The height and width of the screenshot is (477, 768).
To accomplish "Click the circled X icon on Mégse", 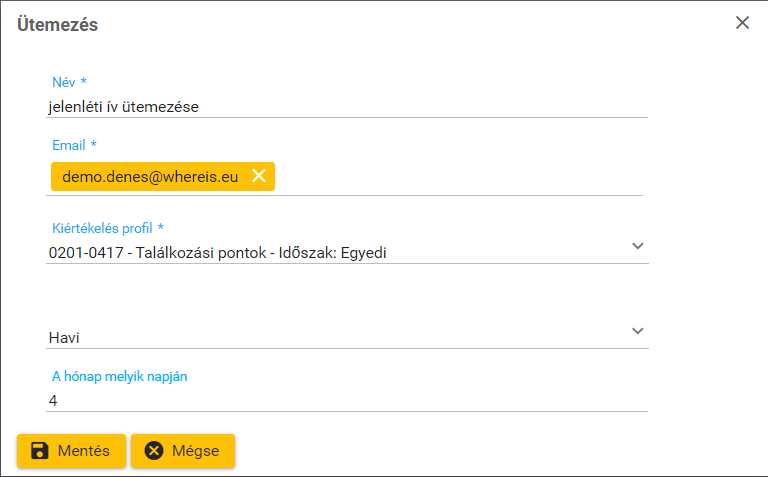I will coord(154,451).
